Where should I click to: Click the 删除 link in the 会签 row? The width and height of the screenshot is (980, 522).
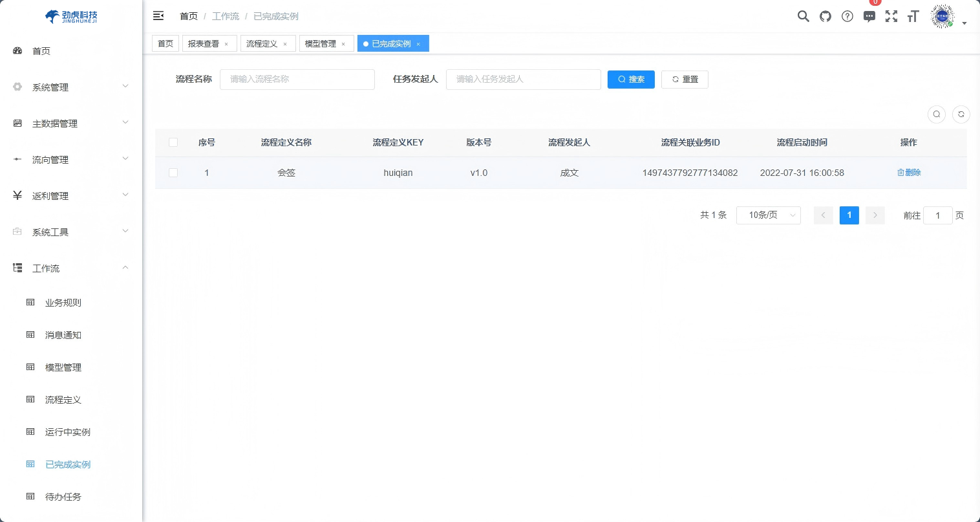tap(909, 173)
